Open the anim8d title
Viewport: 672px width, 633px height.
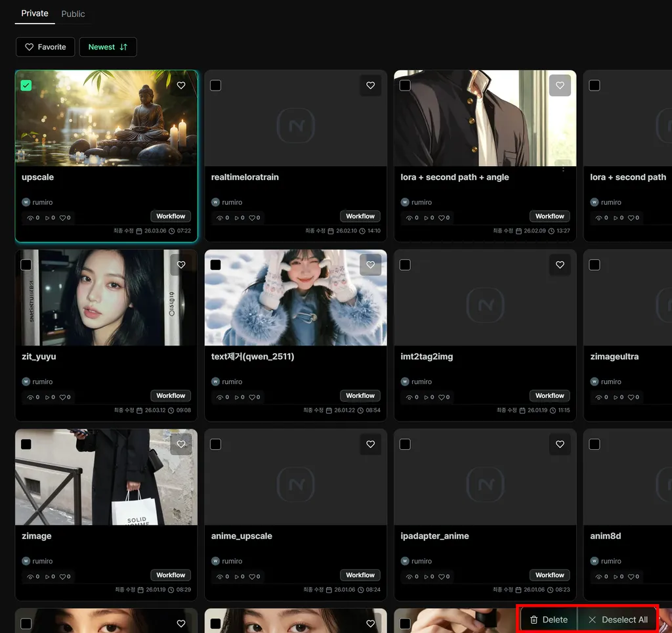pyautogui.click(x=605, y=536)
